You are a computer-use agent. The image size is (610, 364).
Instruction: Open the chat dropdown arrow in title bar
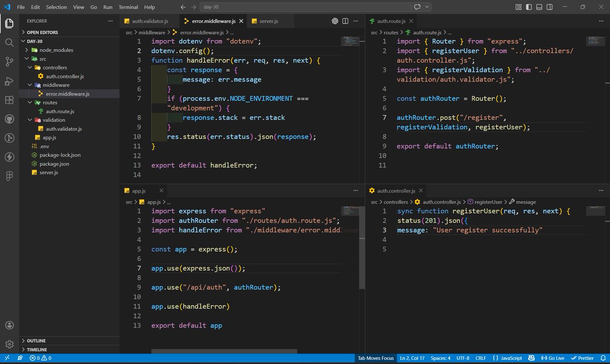click(x=427, y=7)
